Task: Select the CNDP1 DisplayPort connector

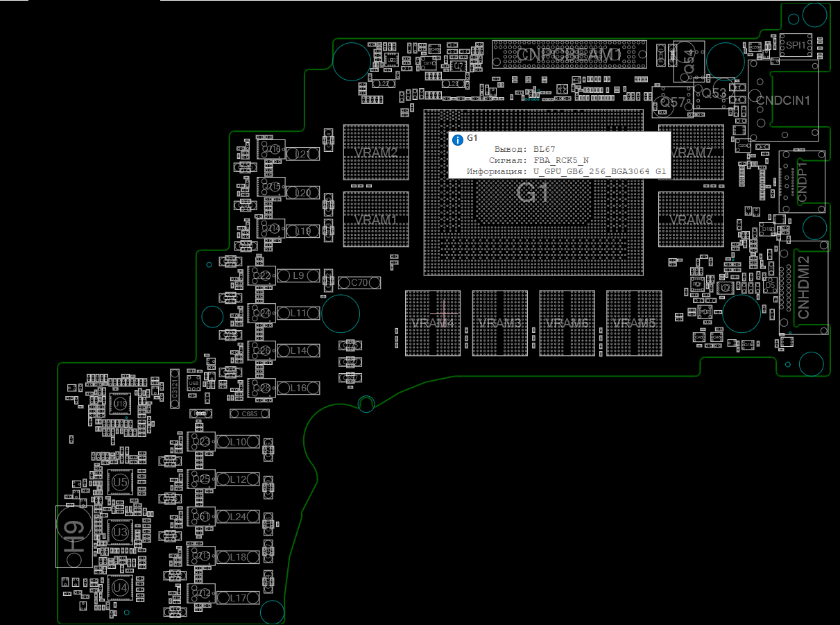Action: point(802,182)
